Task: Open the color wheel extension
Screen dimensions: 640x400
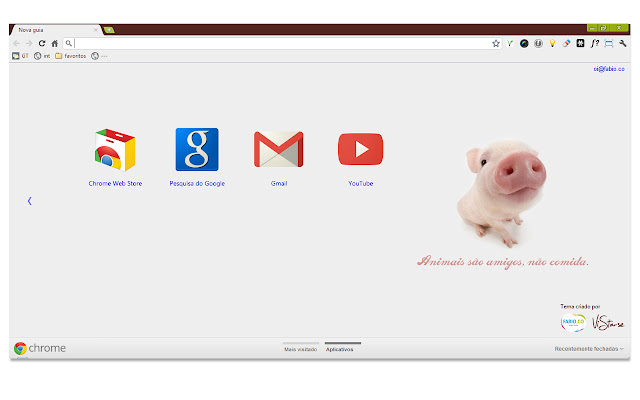Action: pyautogui.click(x=524, y=43)
